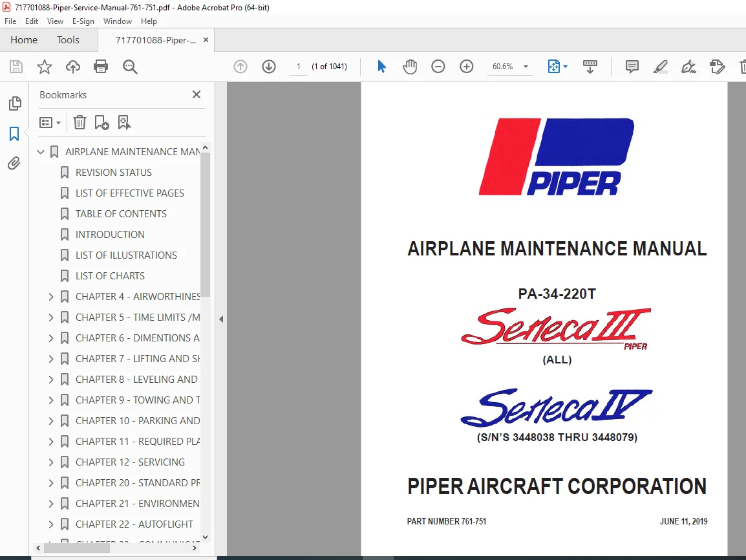The image size is (746, 560).
Task: Open the find text magnifier tool
Action: point(130,67)
